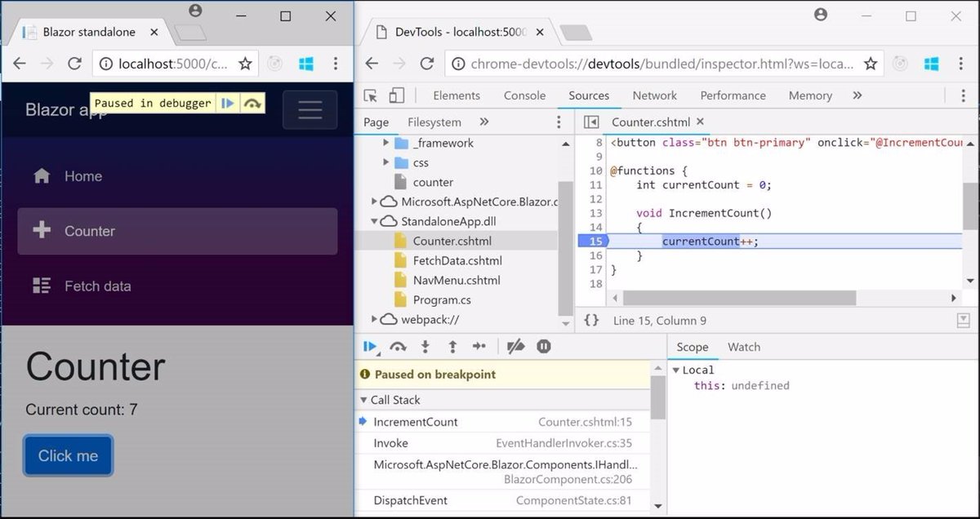980x519 pixels.
Task: Click Step over next function call icon
Action: [398, 347]
